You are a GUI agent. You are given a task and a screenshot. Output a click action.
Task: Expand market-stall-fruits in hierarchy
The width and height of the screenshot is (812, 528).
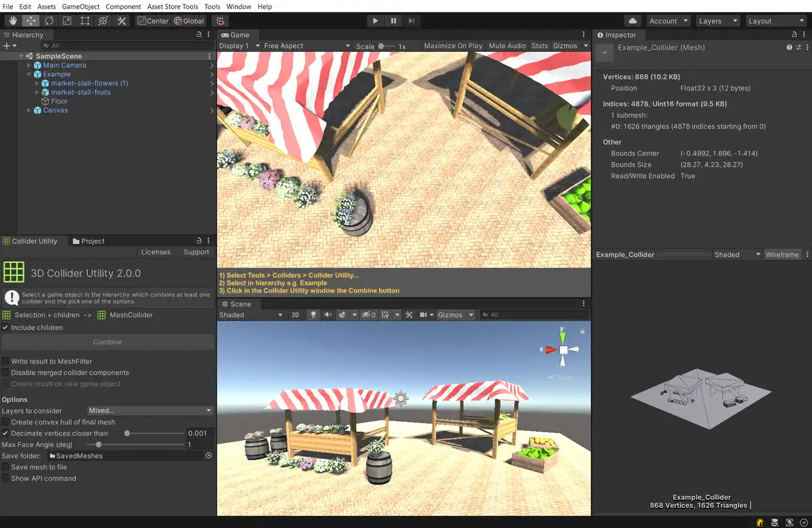pyautogui.click(x=37, y=92)
